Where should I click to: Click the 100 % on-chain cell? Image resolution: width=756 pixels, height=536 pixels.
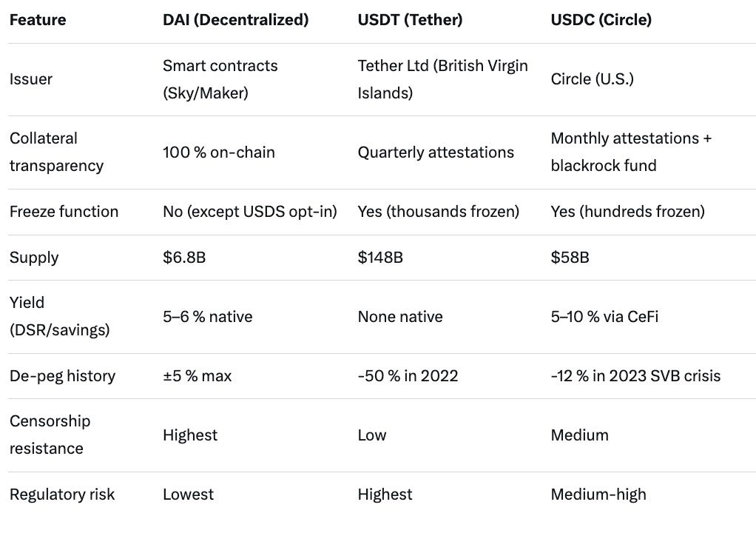pos(218,153)
